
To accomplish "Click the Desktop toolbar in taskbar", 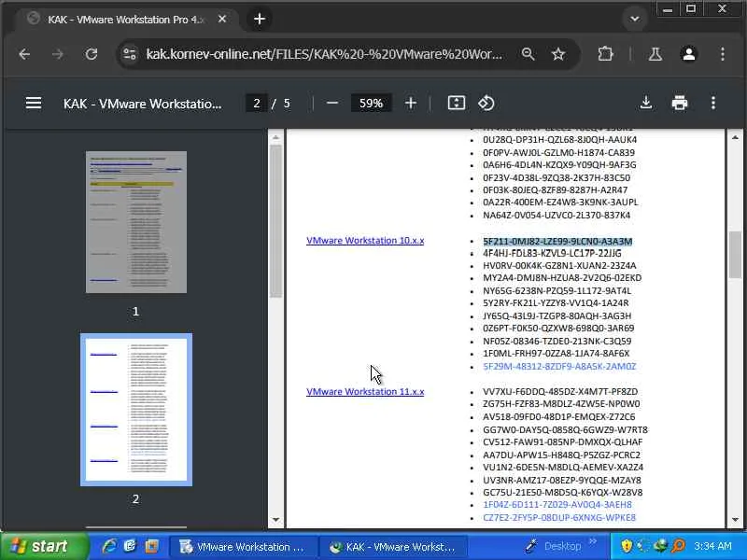I will [562, 546].
